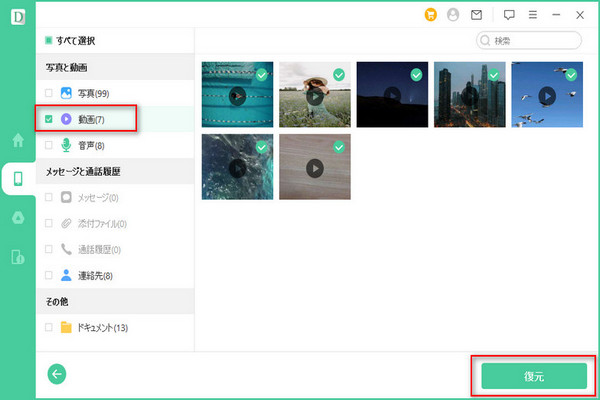
Task: Click the 復元 restore button
Action: [533, 375]
